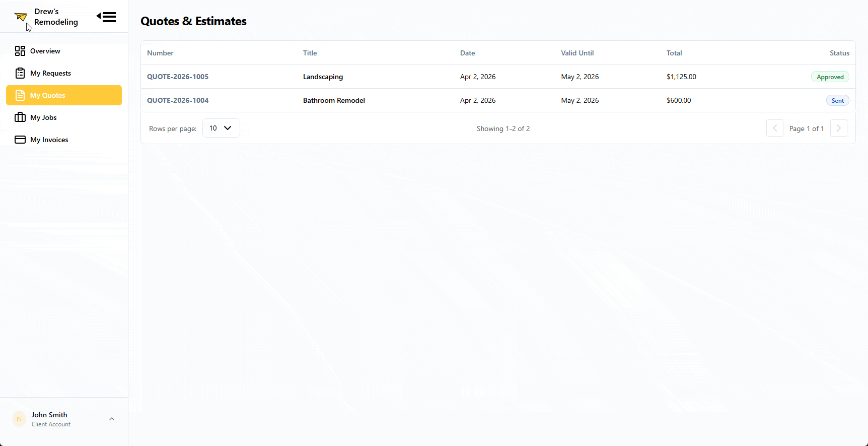Click the Sent status badge
This screenshot has height=446, width=868.
pos(838,100)
